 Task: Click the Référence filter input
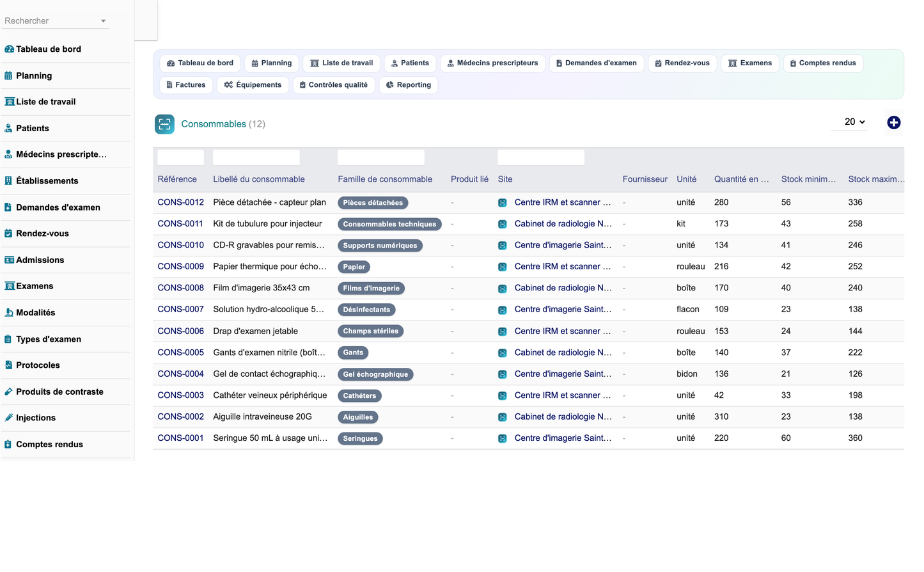[181, 157]
